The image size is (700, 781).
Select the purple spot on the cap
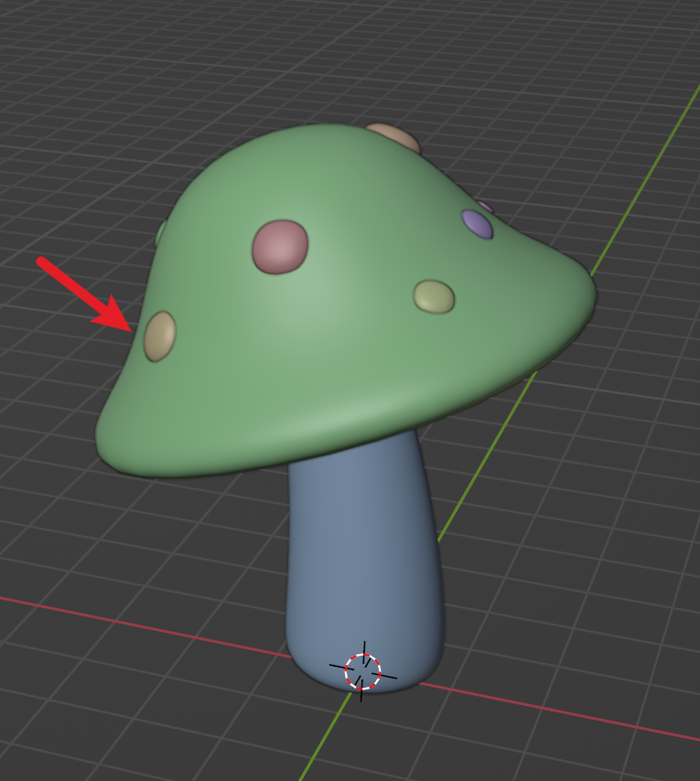coord(477,223)
